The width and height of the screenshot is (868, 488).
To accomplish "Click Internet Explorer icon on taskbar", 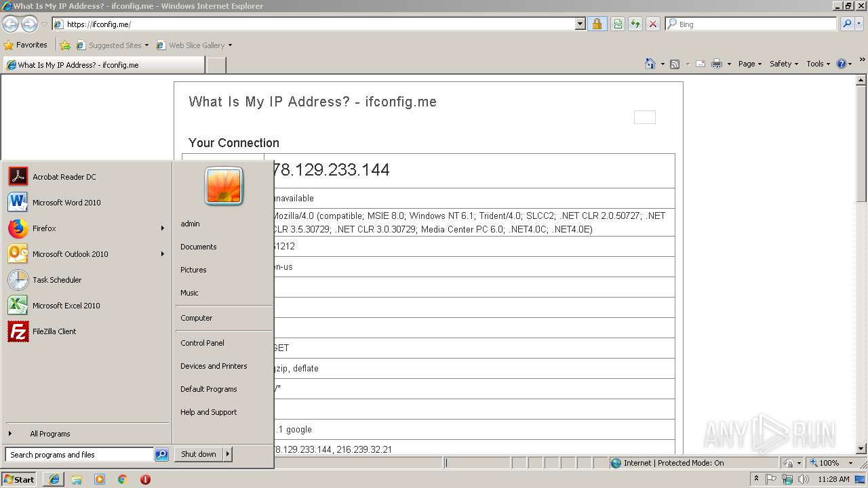I will click(54, 479).
